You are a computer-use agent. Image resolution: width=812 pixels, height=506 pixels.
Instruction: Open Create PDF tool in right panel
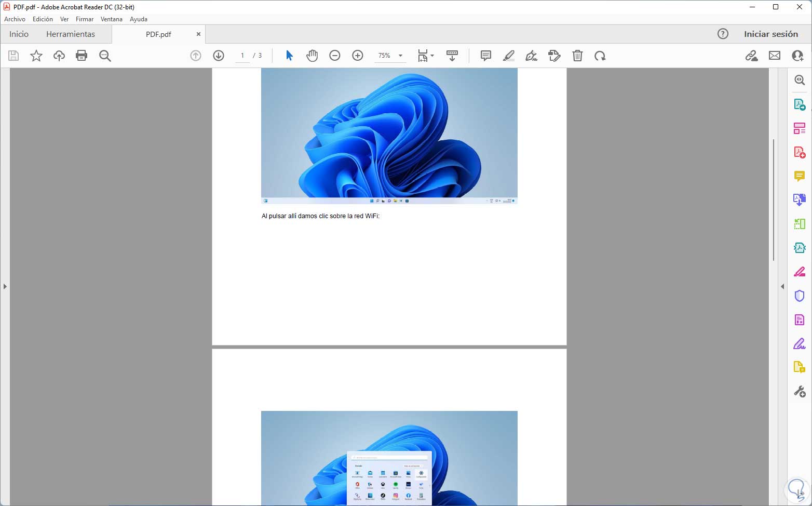pyautogui.click(x=800, y=152)
